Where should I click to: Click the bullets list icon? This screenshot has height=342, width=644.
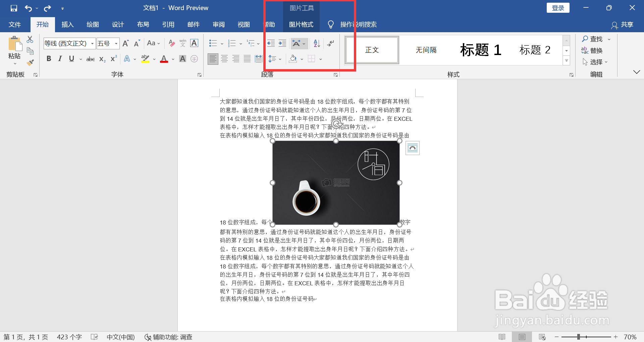[213, 43]
